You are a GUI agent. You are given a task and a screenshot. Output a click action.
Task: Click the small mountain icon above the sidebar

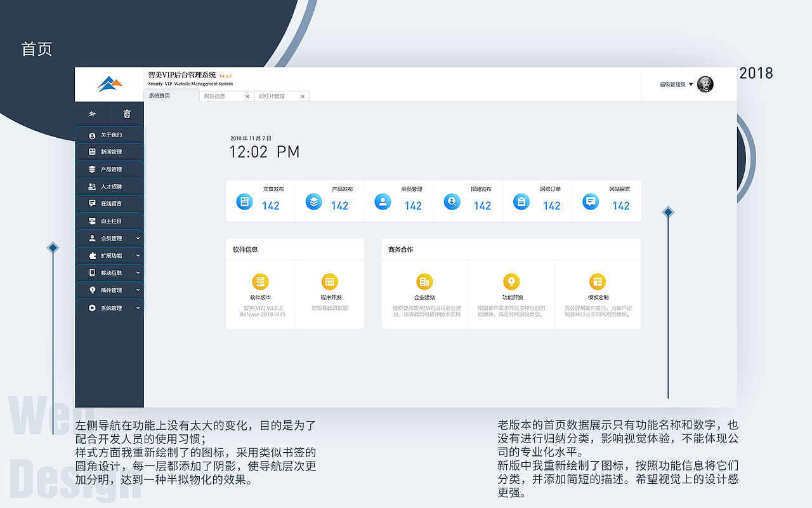(x=93, y=114)
